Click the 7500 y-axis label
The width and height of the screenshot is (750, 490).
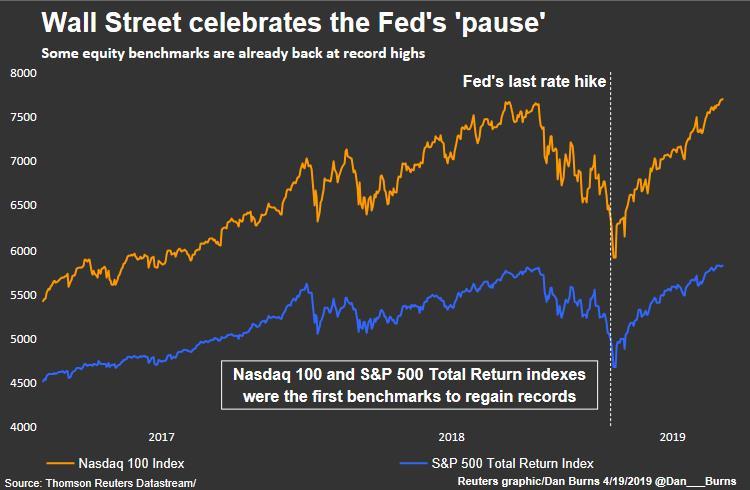23,117
